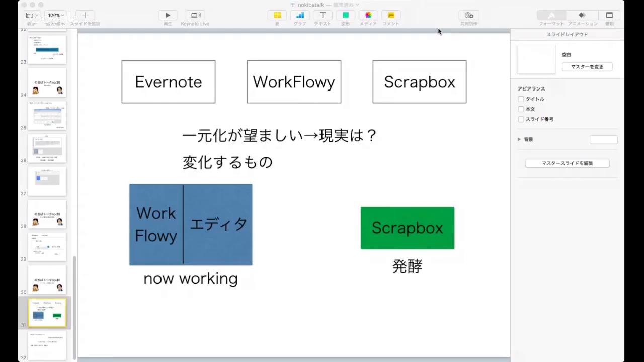The height and width of the screenshot is (362, 644).
Task: Open Keynote Live from the toolbar
Action: click(195, 16)
